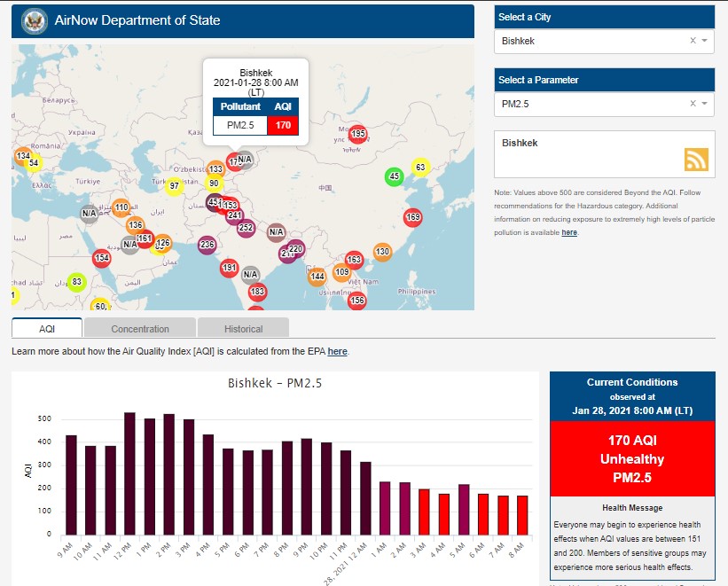Select the yellow 63 AQI map marker

pyautogui.click(x=420, y=168)
